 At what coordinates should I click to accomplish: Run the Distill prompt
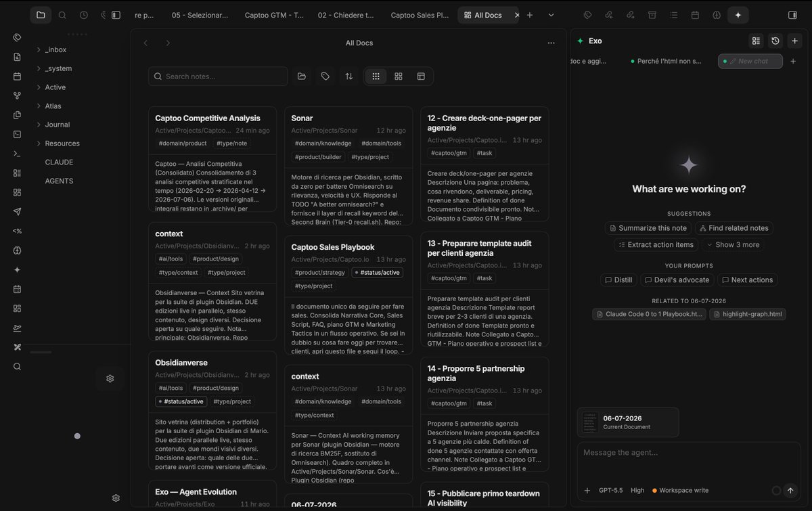click(618, 280)
